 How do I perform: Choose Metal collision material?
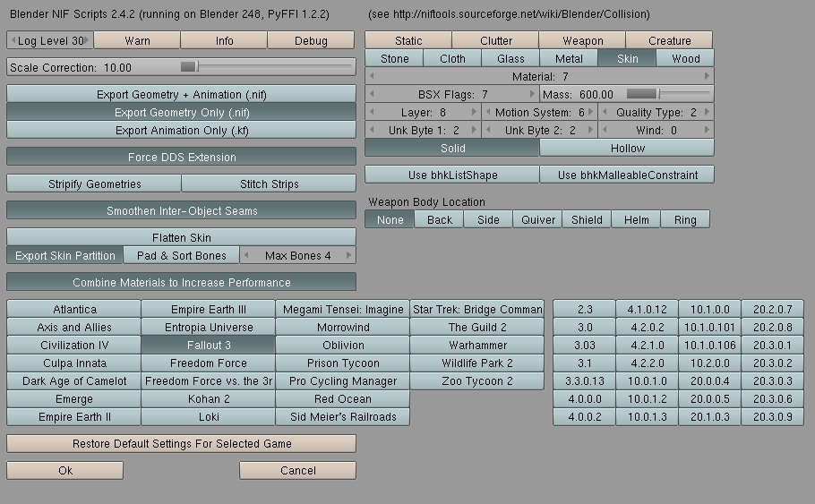click(569, 58)
